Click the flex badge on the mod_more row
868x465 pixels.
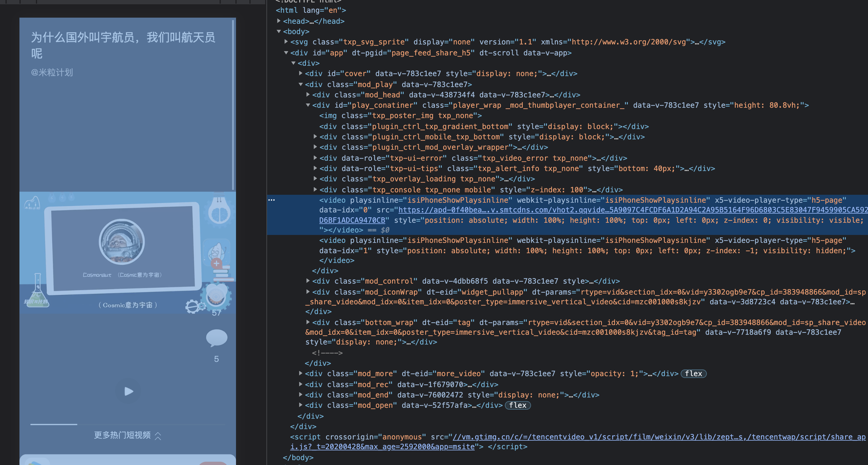(693, 374)
